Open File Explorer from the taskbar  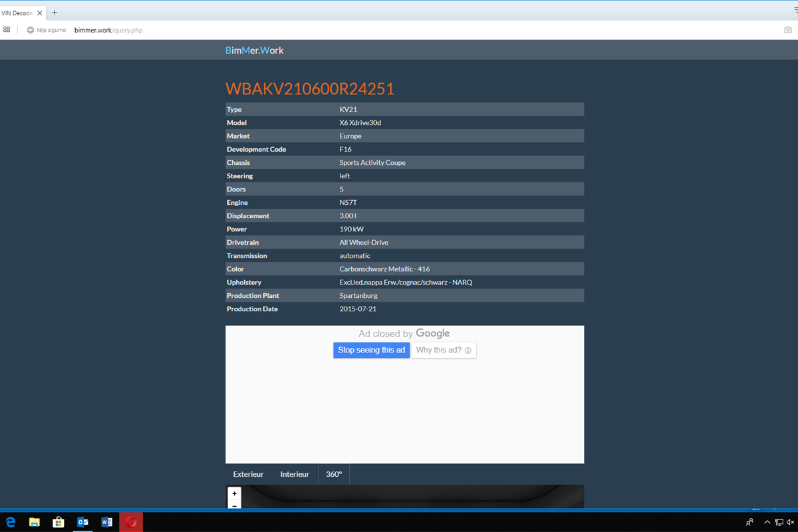[35, 523]
